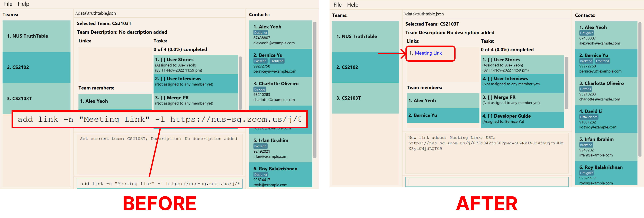The width and height of the screenshot is (644, 218).
Task: Select Roy Balakrishnan contact in AFTER window
Action: 606,173
